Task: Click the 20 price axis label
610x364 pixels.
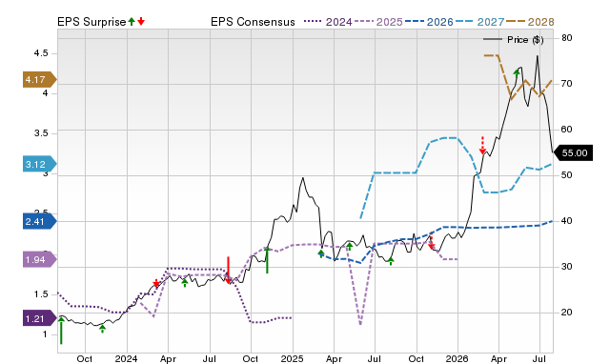Action: [x=567, y=313]
